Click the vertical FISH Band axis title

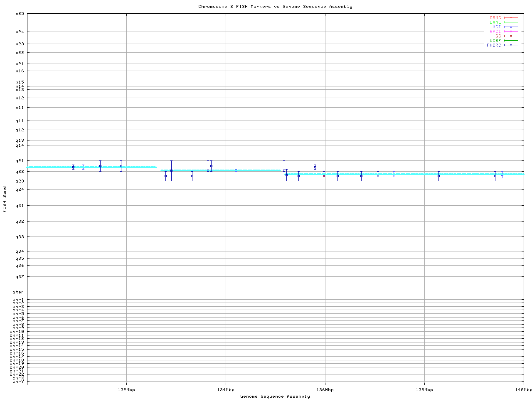pos(5,199)
